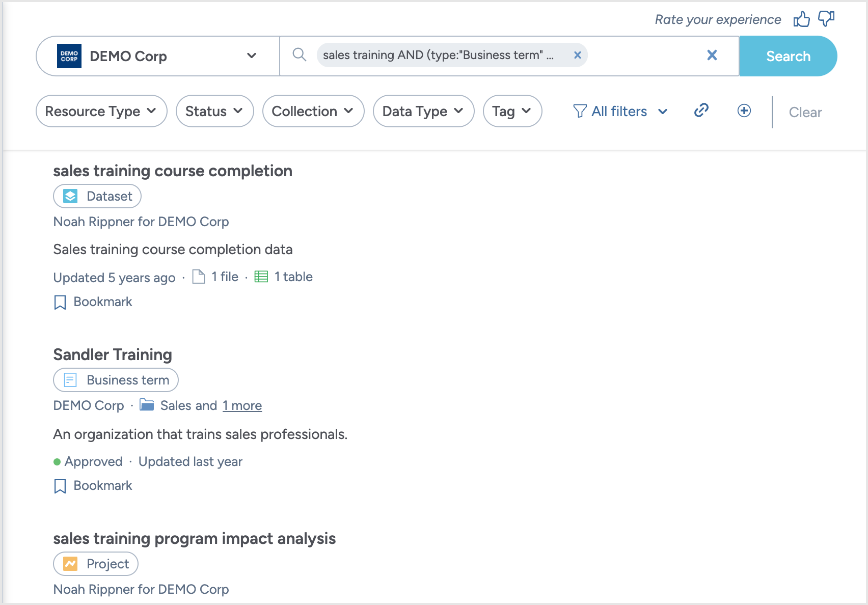Click Rate your experience text
Screen dimensions: 868x605
[718, 19]
